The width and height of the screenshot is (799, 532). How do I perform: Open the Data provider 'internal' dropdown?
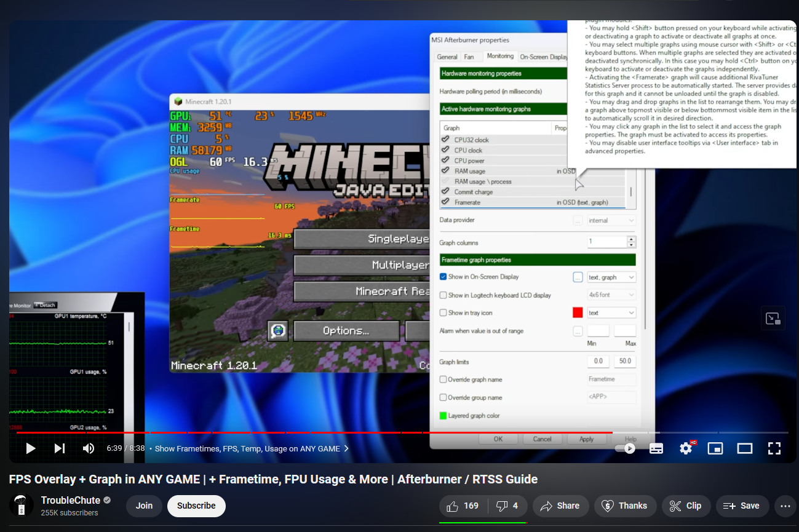click(x=611, y=220)
